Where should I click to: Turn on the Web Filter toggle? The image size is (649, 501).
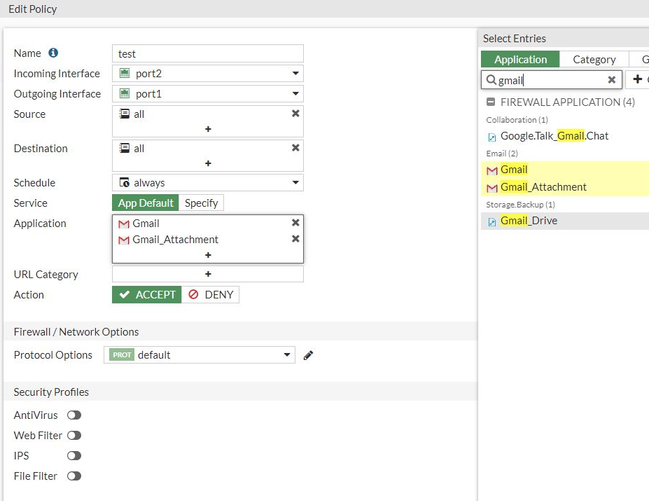[x=74, y=435]
